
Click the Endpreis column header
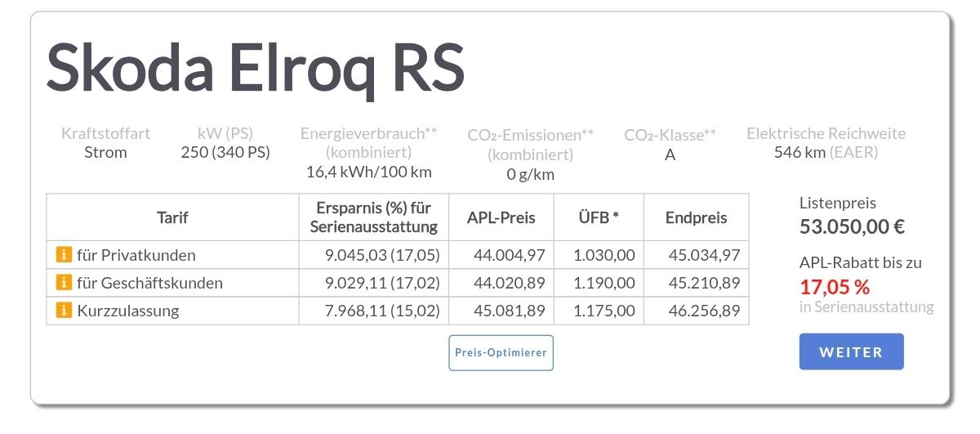[696, 217]
